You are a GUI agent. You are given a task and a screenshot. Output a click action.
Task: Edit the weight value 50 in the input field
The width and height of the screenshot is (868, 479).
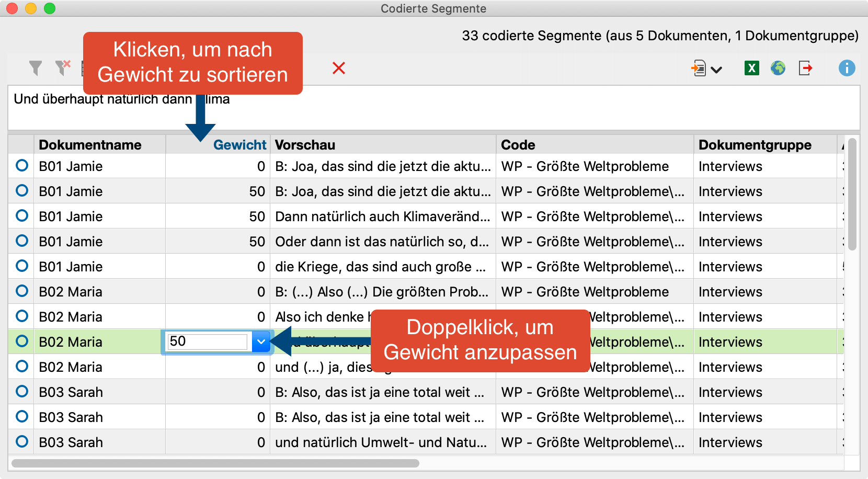[x=207, y=341]
